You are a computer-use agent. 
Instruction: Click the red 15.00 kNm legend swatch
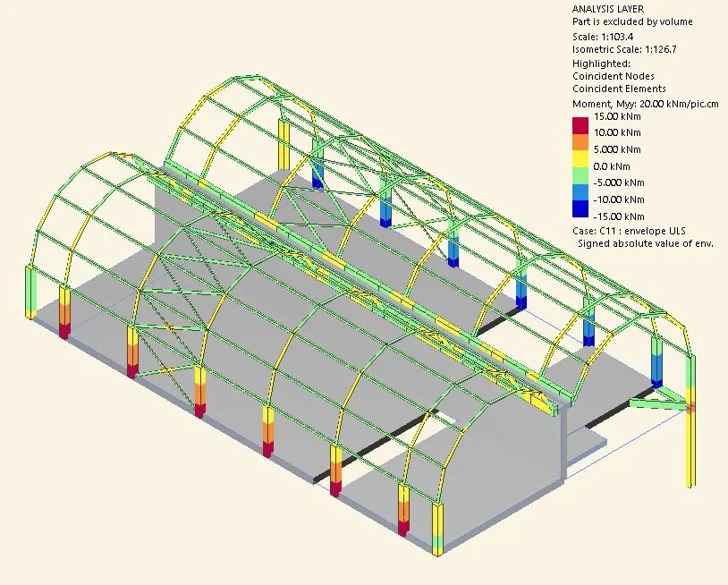(580, 125)
